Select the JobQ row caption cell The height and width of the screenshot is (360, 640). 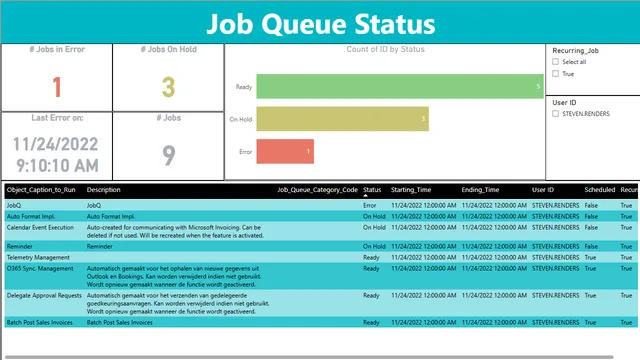pos(14,206)
